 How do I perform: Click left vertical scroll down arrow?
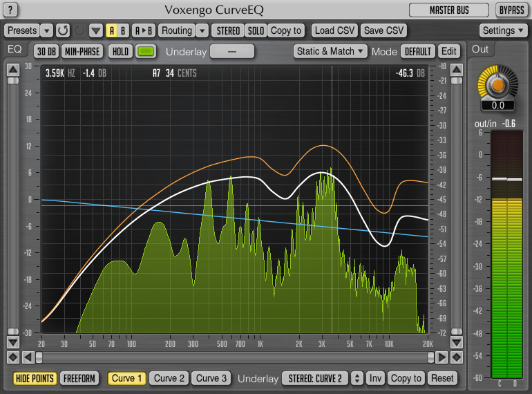[x=13, y=342]
